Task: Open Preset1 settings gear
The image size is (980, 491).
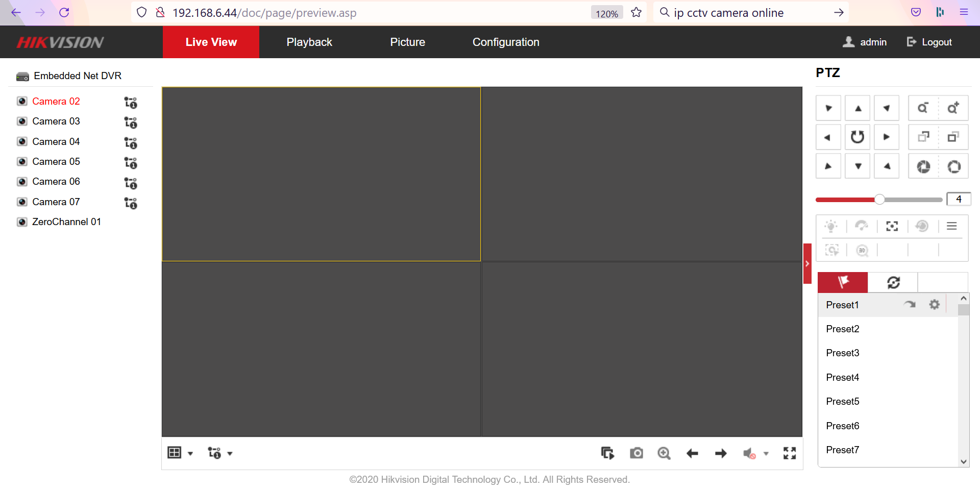Action: click(934, 305)
